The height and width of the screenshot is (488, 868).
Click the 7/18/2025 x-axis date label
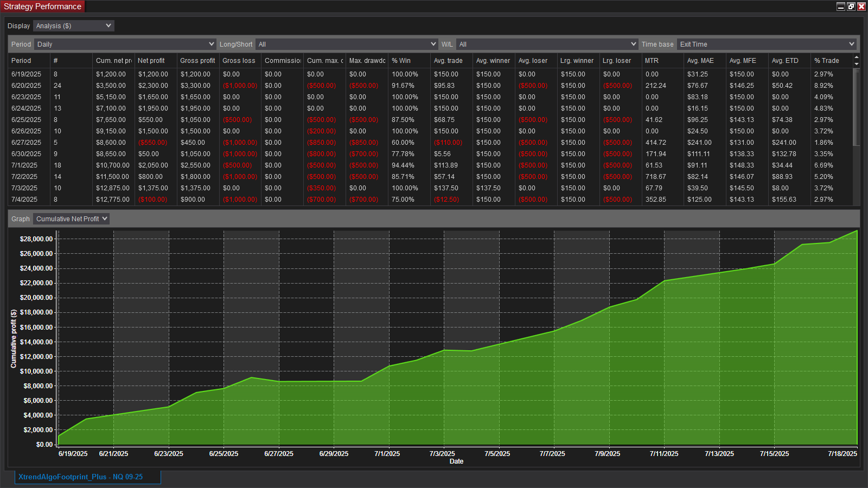[843, 454]
